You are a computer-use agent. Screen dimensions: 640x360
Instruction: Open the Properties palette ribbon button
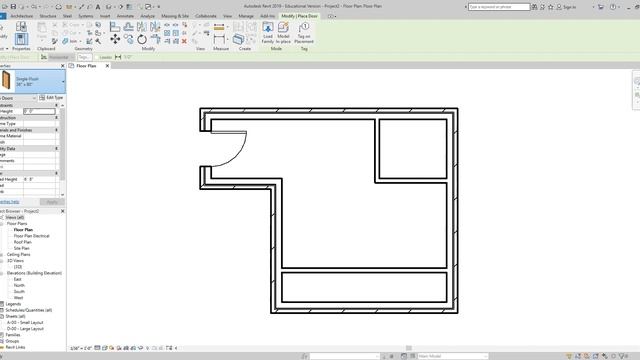point(21,39)
